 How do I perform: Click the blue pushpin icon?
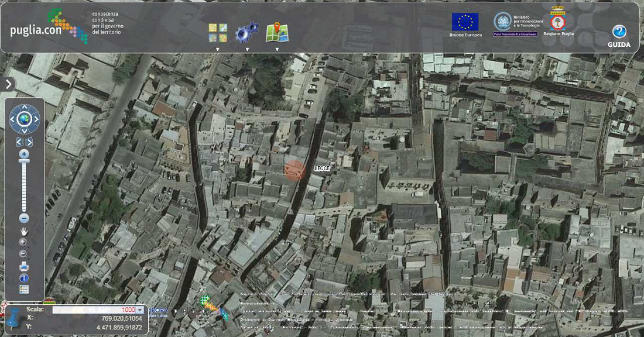tap(14, 319)
